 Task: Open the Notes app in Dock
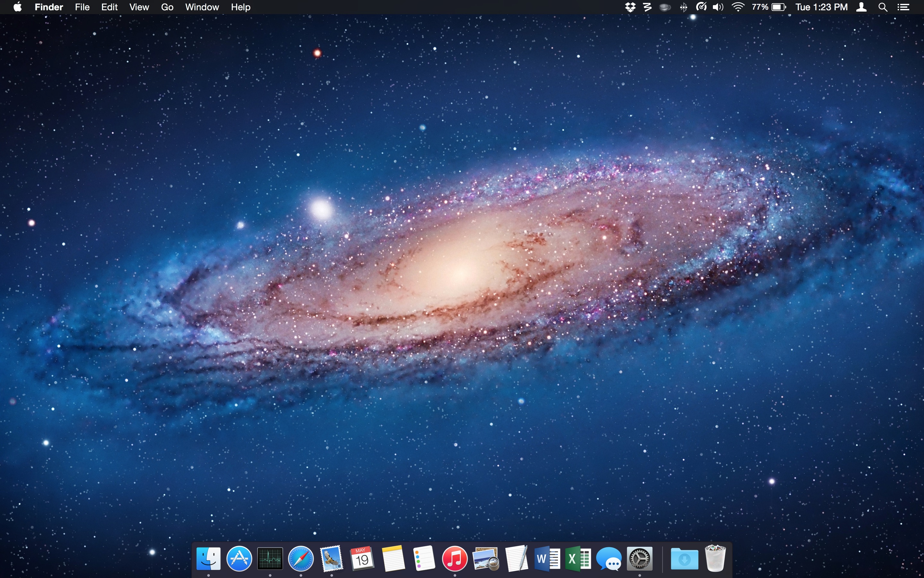click(x=393, y=558)
